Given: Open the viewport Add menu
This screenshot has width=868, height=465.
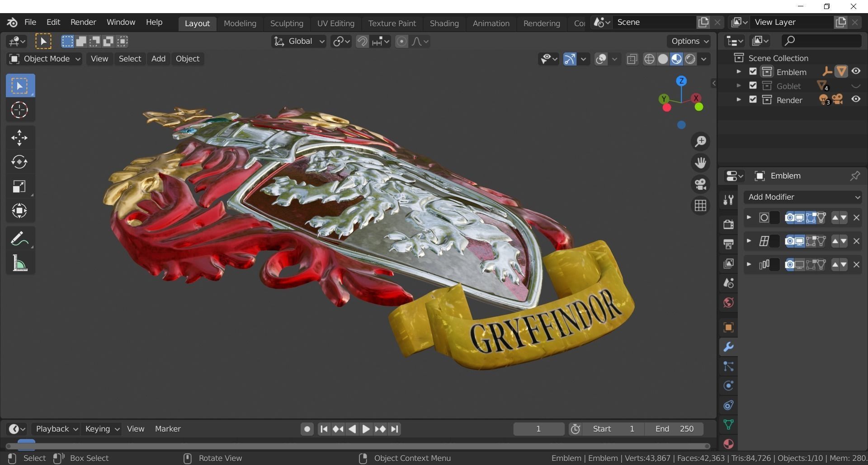Looking at the screenshot, I should click(158, 59).
